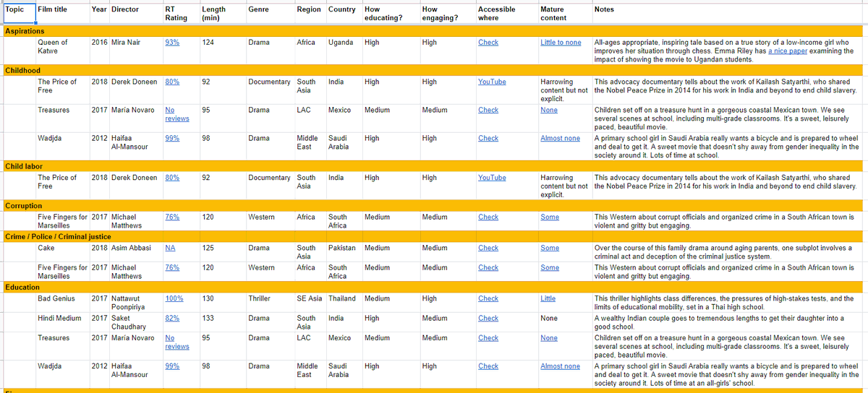Select the Country column header
The image size is (868, 393).
tap(344, 14)
